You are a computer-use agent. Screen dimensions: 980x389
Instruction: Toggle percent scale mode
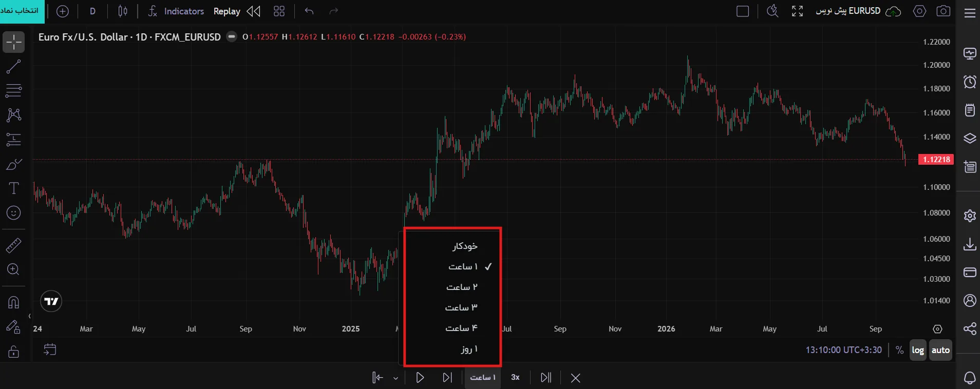pos(899,350)
